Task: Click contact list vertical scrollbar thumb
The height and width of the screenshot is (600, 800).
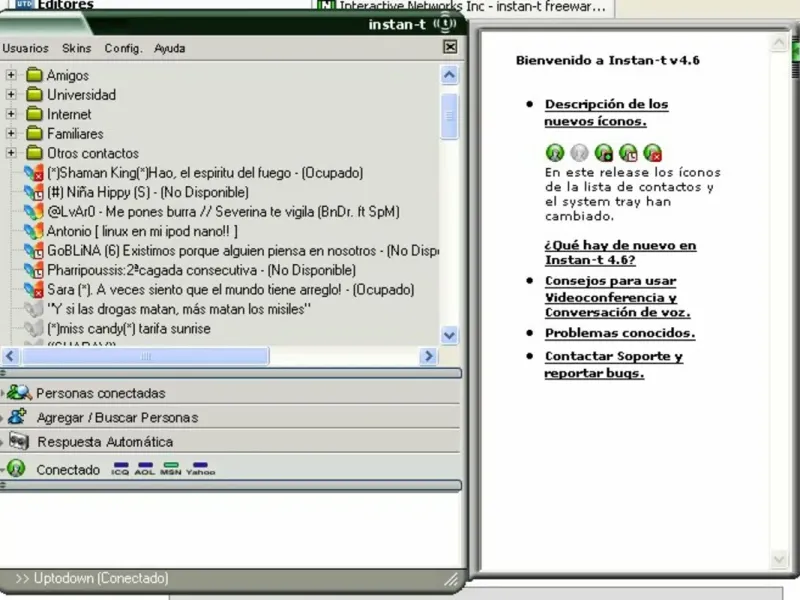Action: click(x=449, y=116)
